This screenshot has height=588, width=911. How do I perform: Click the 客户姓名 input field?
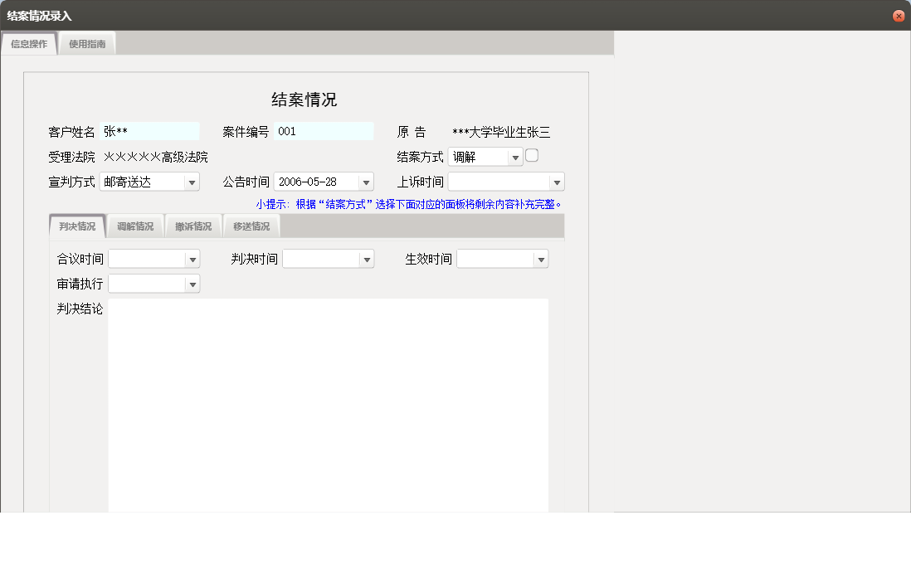(x=149, y=132)
